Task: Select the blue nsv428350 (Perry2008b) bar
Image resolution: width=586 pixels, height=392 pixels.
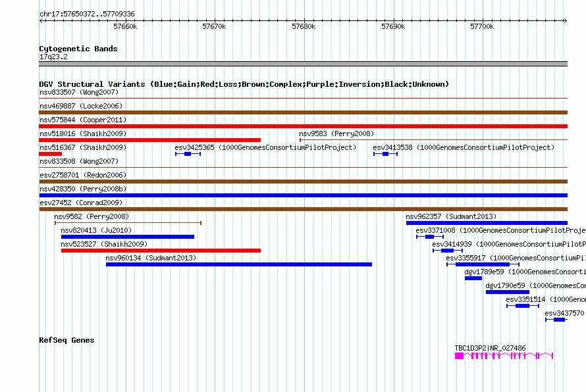Action: [303, 195]
